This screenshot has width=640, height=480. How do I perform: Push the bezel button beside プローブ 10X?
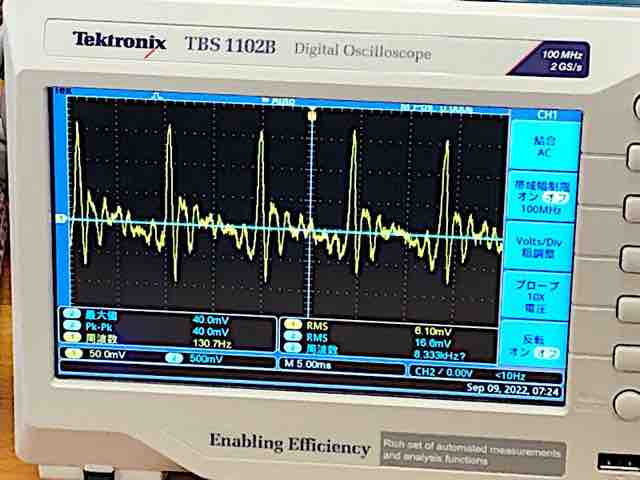[629, 309]
